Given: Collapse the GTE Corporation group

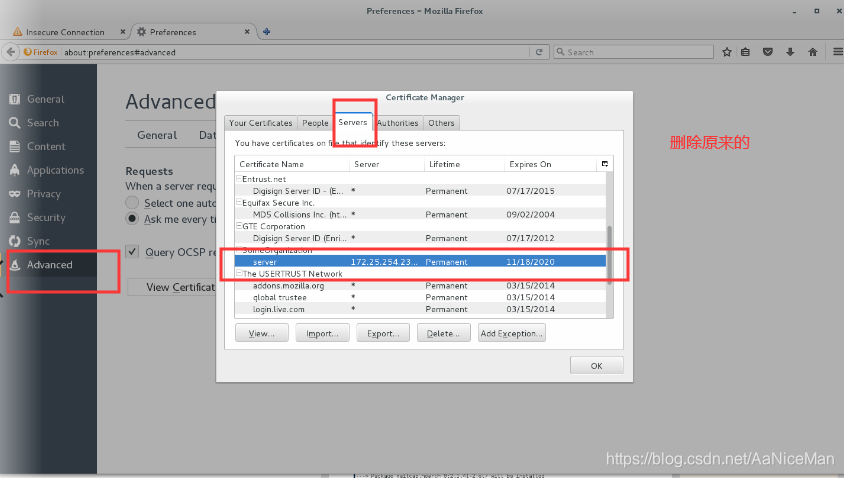Looking at the screenshot, I should 239,226.
